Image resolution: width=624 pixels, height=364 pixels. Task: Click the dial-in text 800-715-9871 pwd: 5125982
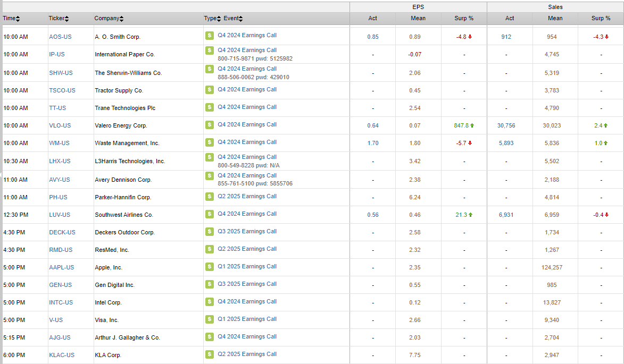pyautogui.click(x=255, y=58)
